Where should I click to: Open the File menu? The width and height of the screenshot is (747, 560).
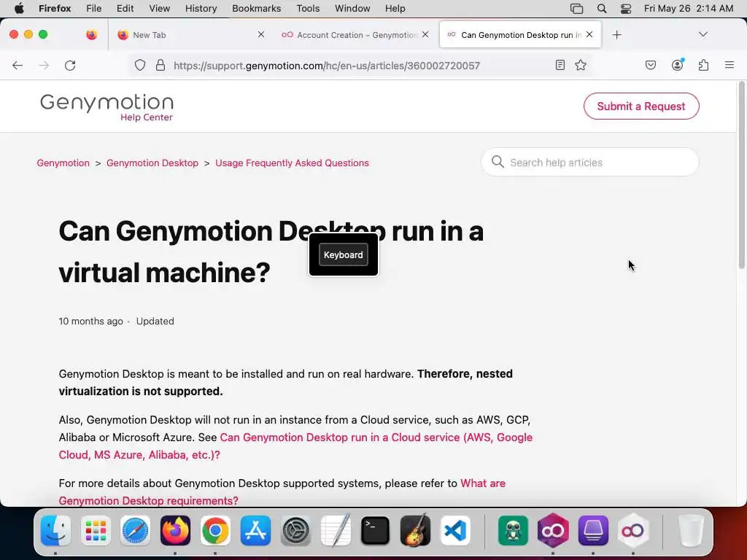pos(94,9)
